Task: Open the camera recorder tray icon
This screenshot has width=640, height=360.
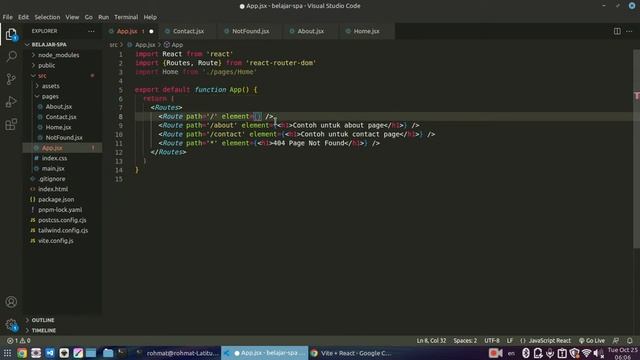Action: pyautogui.click(x=495, y=353)
